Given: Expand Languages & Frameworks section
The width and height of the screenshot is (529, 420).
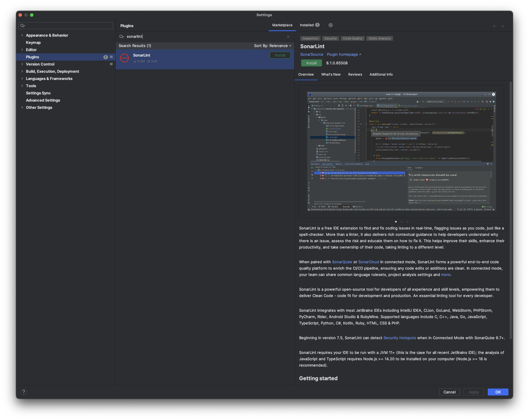Looking at the screenshot, I should (22, 79).
